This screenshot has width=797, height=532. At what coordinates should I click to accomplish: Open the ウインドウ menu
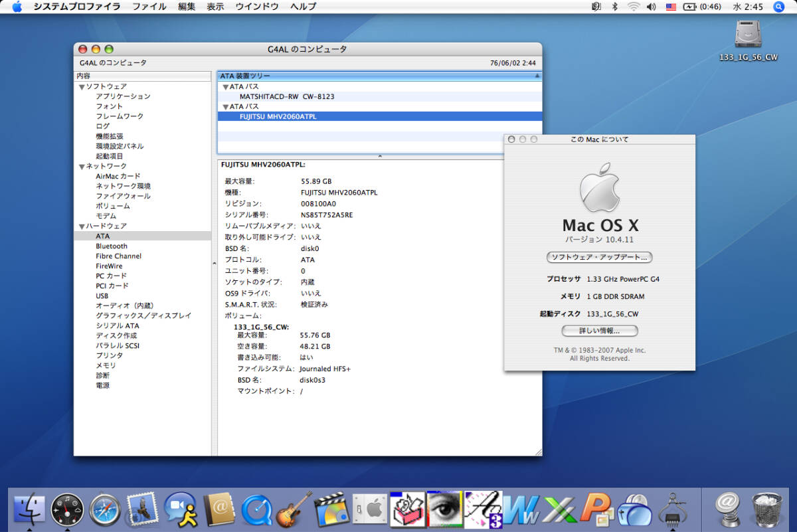[256, 7]
